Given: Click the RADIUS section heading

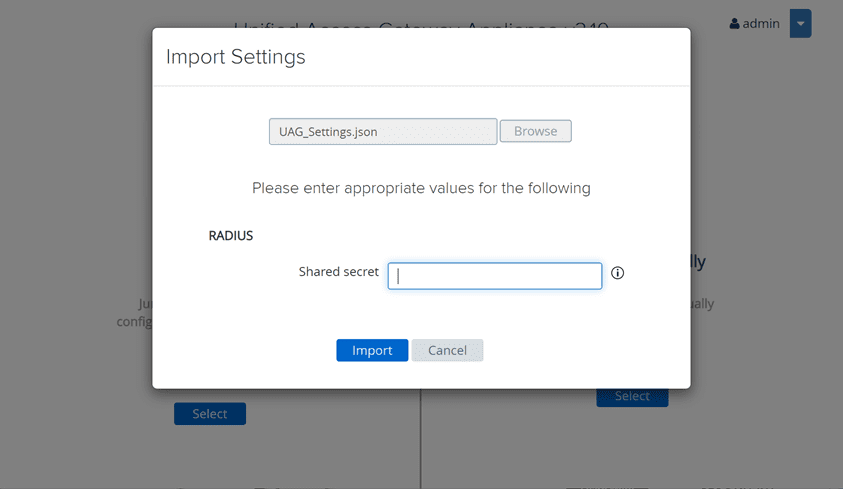Looking at the screenshot, I should pos(231,236).
